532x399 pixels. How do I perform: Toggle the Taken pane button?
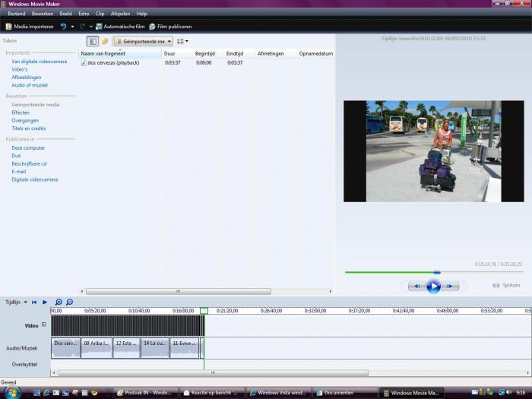pos(92,41)
